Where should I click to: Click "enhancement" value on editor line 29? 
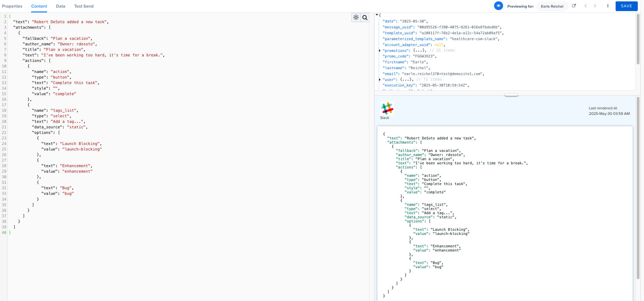pyautogui.click(x=78, y=171)
